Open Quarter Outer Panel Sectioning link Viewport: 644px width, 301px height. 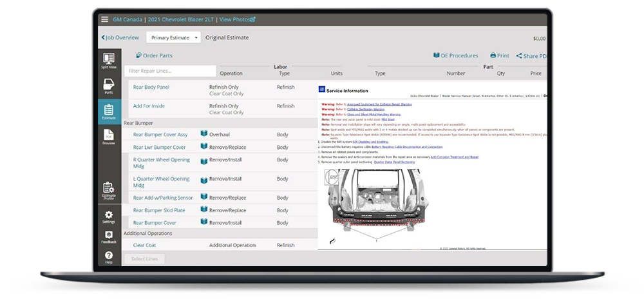tap(394, 162)
